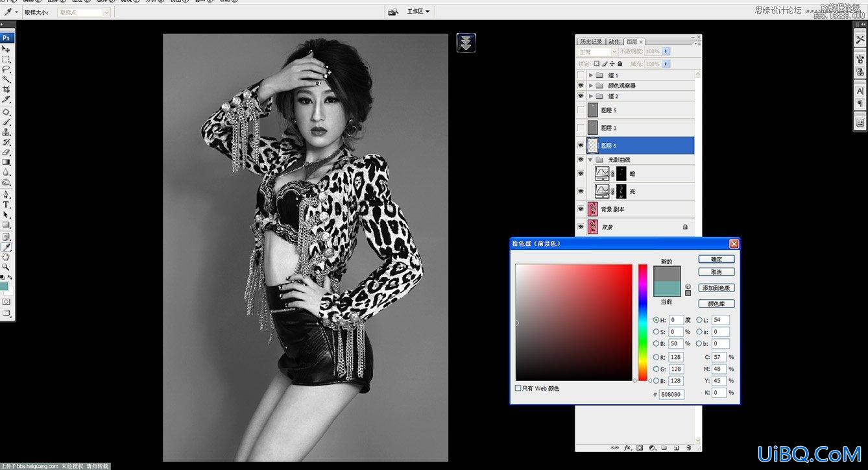Image resolution: width=868 pixels, height=470 pixels.
Task: Open the opacity slider arrow
Action: click(666, 51)
